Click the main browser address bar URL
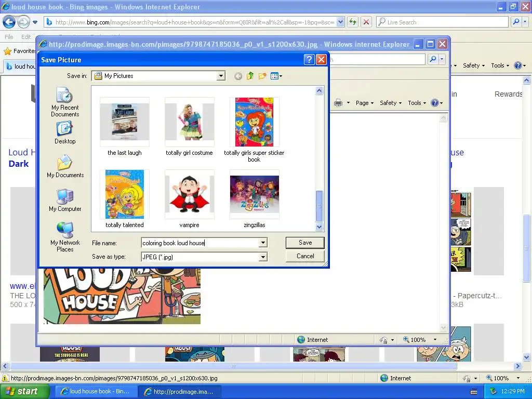This screenshot has width=532, height=399. [194, 22]
